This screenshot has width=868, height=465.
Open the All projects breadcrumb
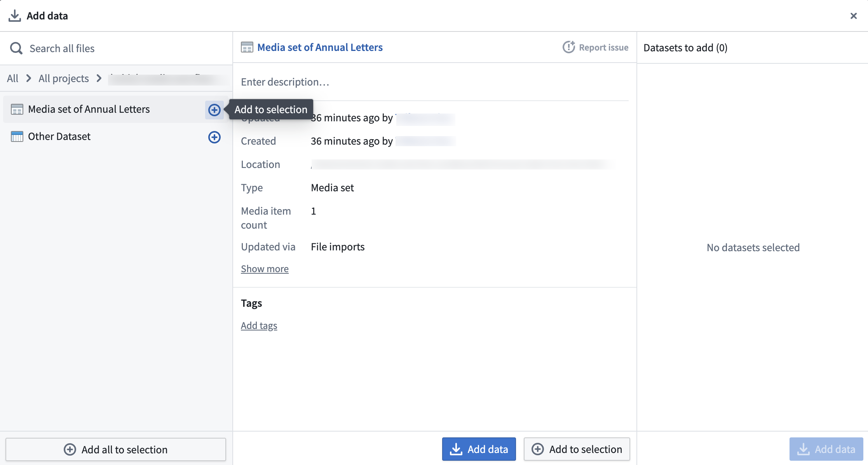64,79
